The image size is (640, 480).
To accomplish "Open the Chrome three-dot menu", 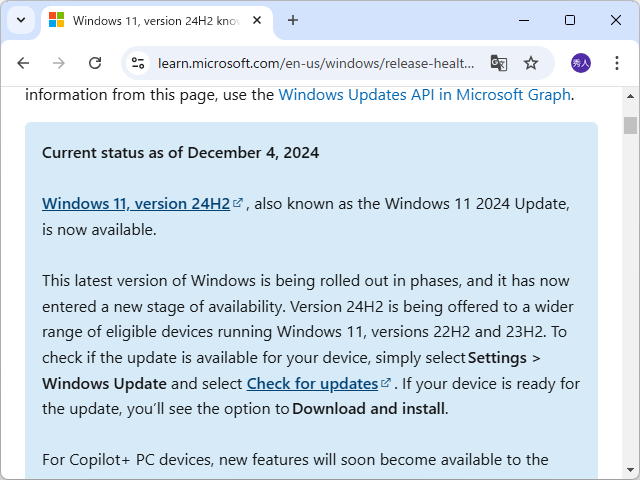I will pos(616,63).
